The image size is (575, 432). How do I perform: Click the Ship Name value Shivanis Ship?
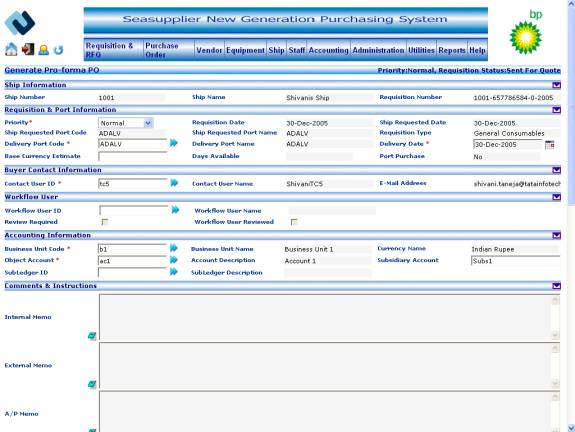click(x=308, y=98)
